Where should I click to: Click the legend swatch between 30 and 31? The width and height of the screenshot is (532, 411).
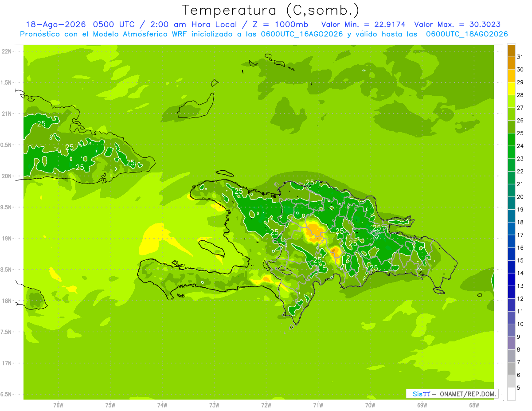[x=511, y=63]
